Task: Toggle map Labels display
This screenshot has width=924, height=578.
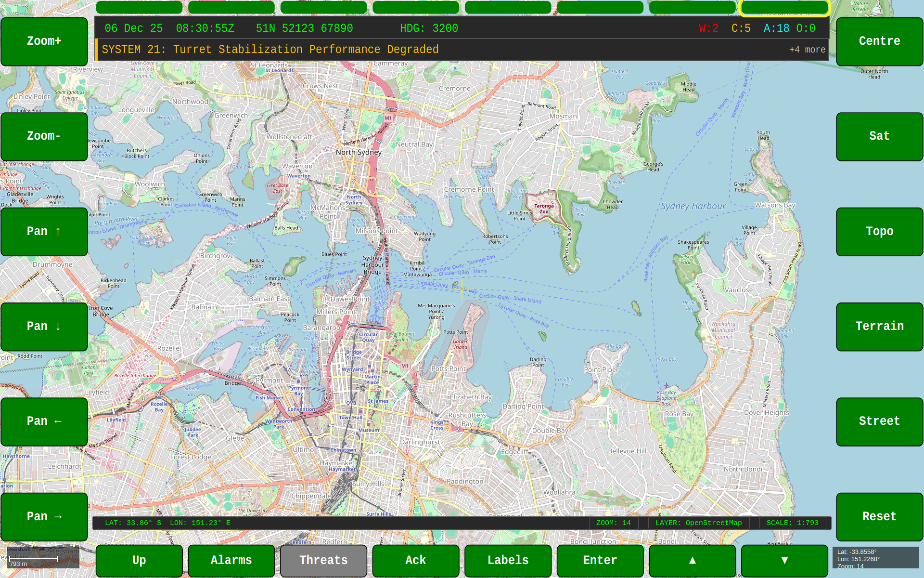Action: [x=508, y=560]
